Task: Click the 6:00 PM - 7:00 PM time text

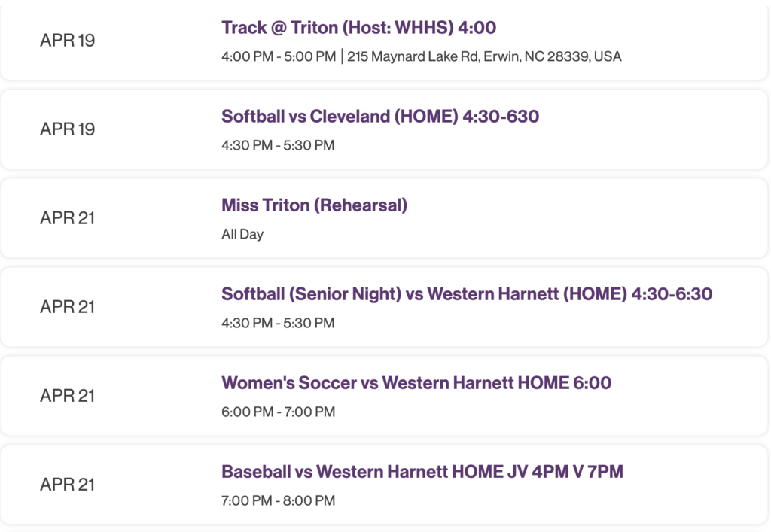Action: pyautogui.click(x=277, y=412)
